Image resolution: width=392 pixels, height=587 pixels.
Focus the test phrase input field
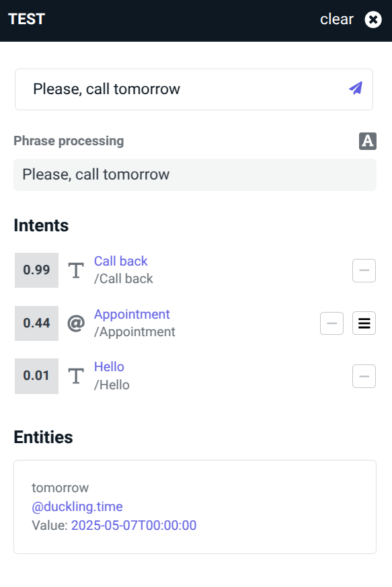tap(194, 89)
